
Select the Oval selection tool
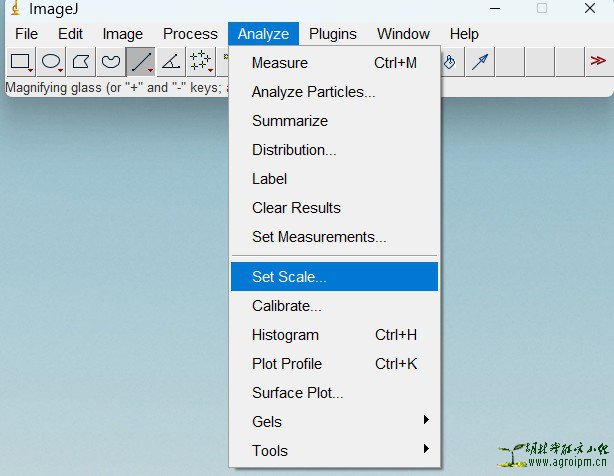coord(50,62)
